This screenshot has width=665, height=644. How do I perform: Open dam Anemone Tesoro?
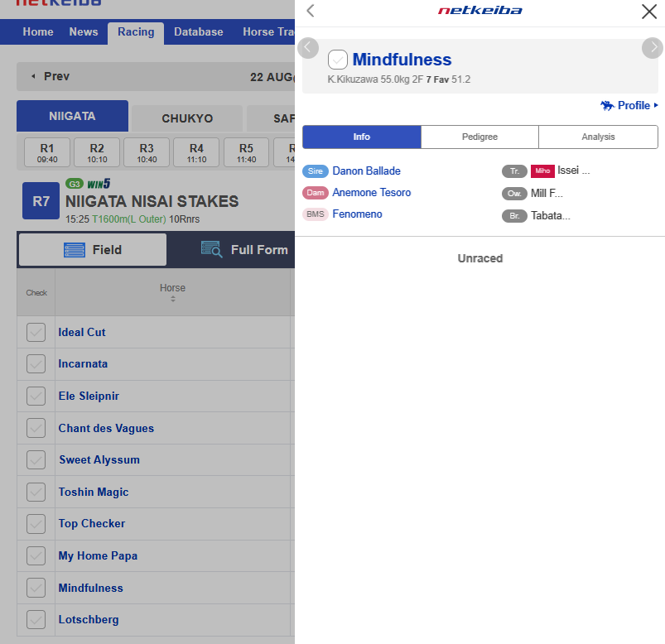point(372,193)
